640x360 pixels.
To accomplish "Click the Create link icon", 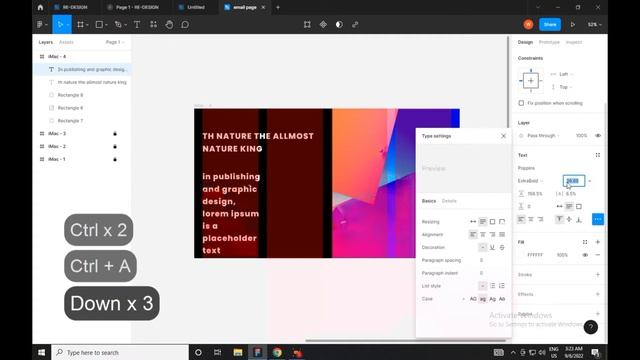I will click(355, 24).
